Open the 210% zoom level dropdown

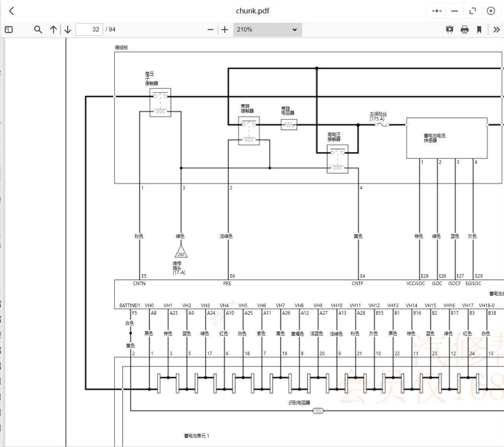click(268, 30)
